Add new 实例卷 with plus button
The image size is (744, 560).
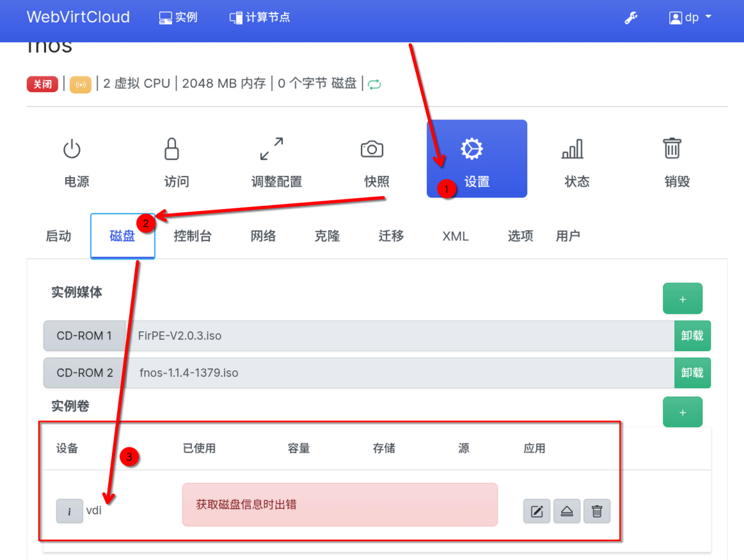click(x=683, y=412)
